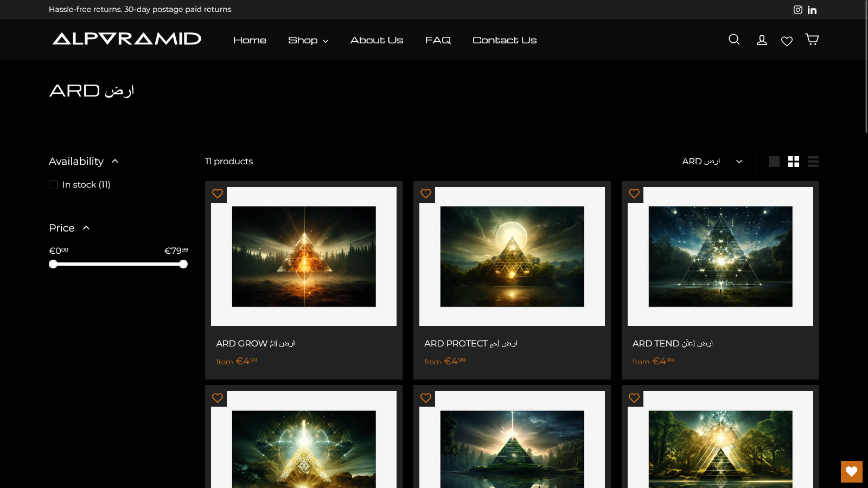This screenshot has height=488, width=868.
Task: Add ARD TEND to wishlist
Action: point(634,194)
